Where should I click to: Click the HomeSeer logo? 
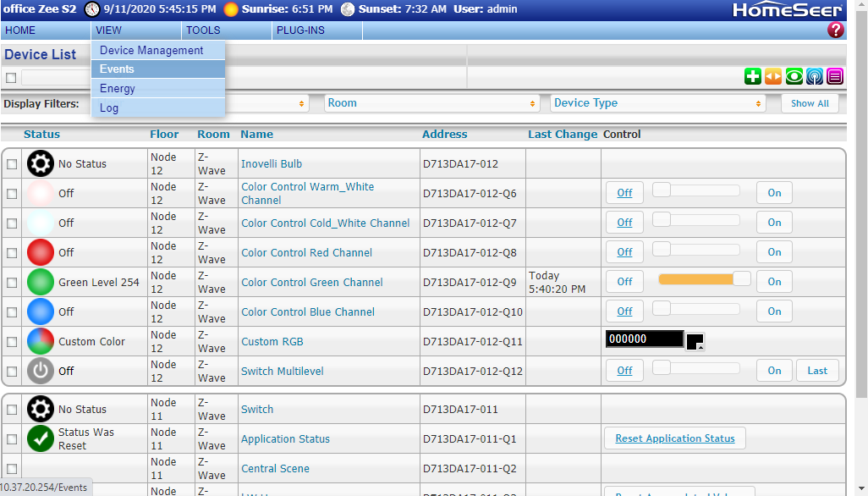tap(787, 10)
